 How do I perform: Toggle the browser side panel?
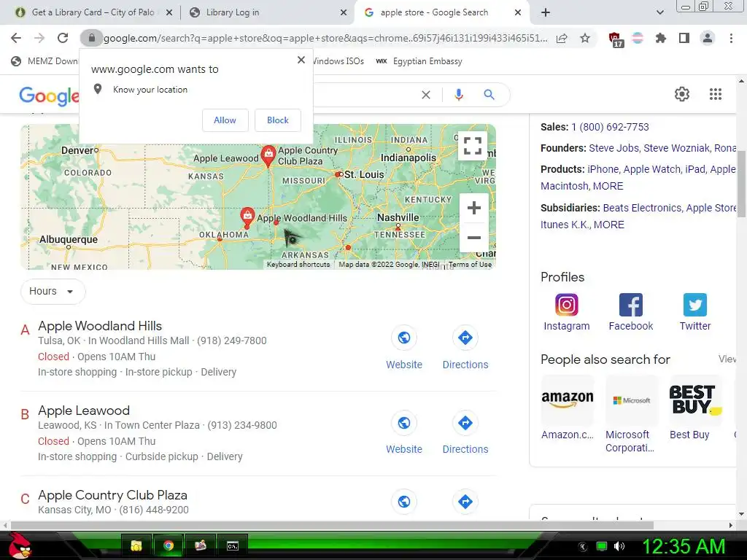[x=684, y=38]
